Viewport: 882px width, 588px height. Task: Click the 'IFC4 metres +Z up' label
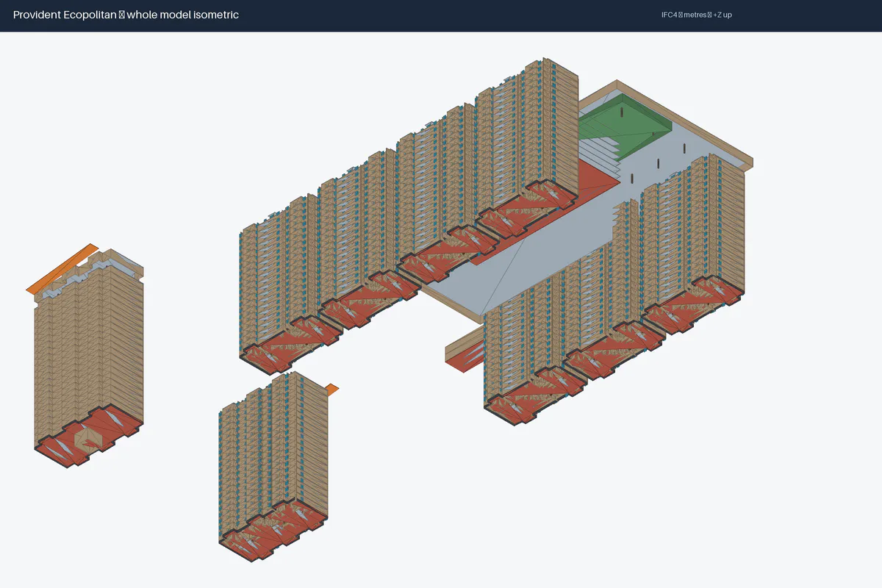pos(696,15)
